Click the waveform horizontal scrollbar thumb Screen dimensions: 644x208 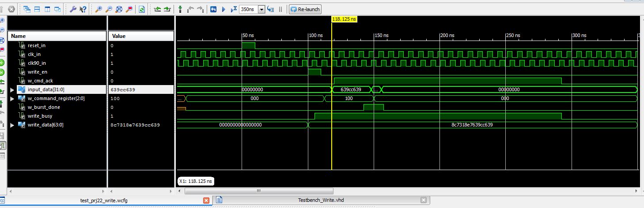258,191
